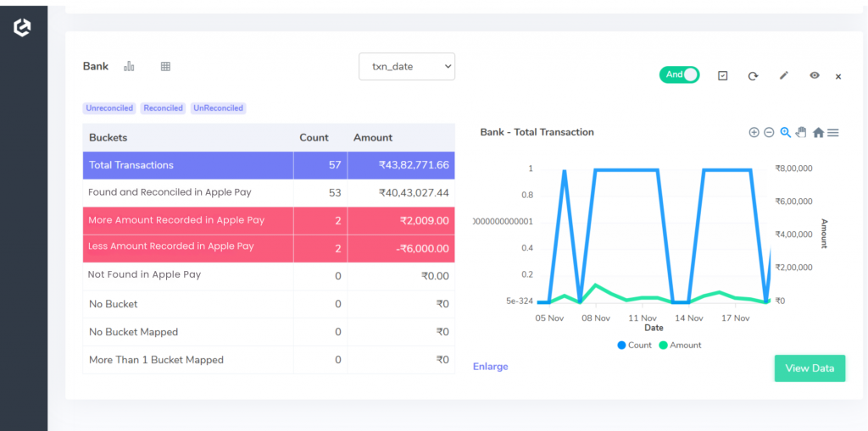Click the Enlarge link

click(491, 367)
